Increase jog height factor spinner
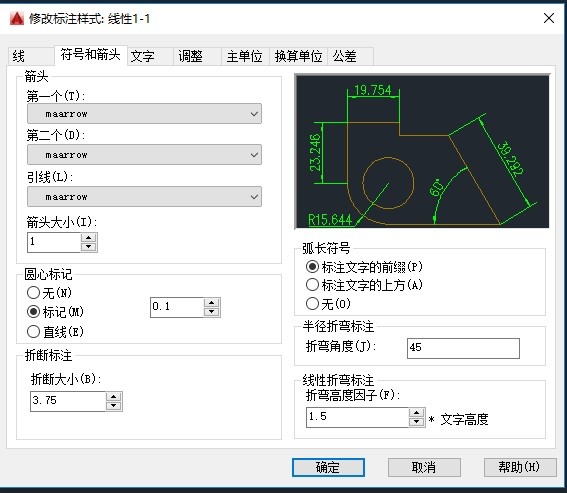The width and height of the screenshot is (567, 493). click(417, 413)
